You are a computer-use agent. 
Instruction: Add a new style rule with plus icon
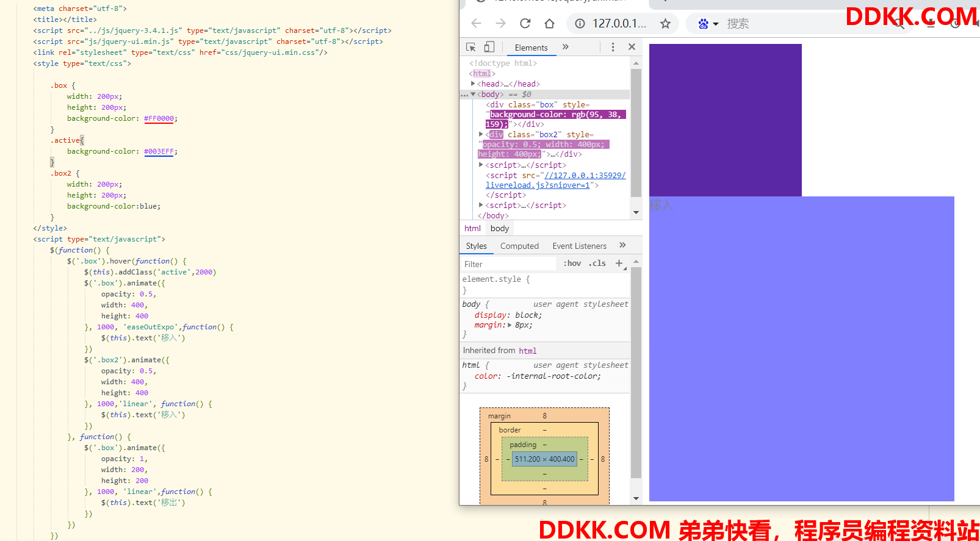(619, 263)
